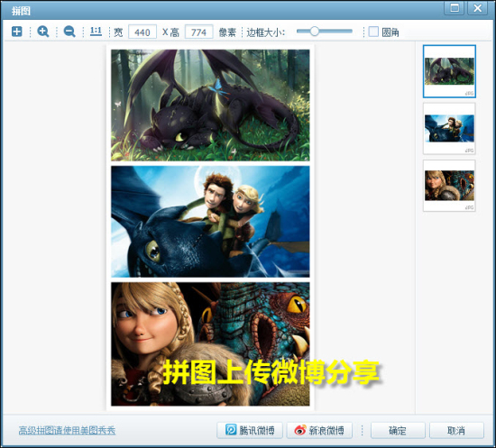Select the blue sky flying thumbnail in the sidebar
The width and height of the screenshot is (496, 448).
point(449,128)
